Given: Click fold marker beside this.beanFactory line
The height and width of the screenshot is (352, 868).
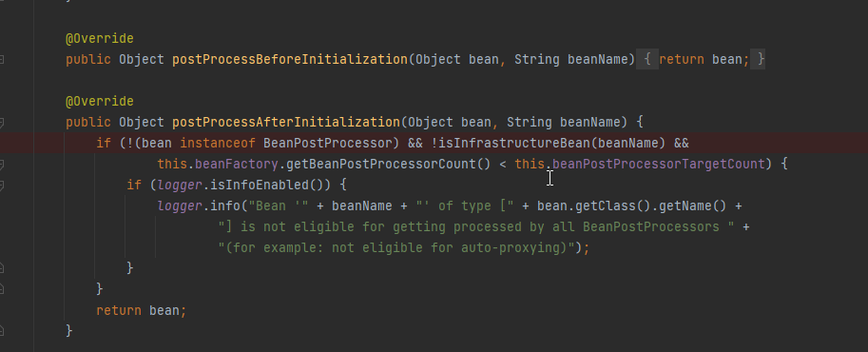Looking at the screenshot, I should click(x=2, y=164).
